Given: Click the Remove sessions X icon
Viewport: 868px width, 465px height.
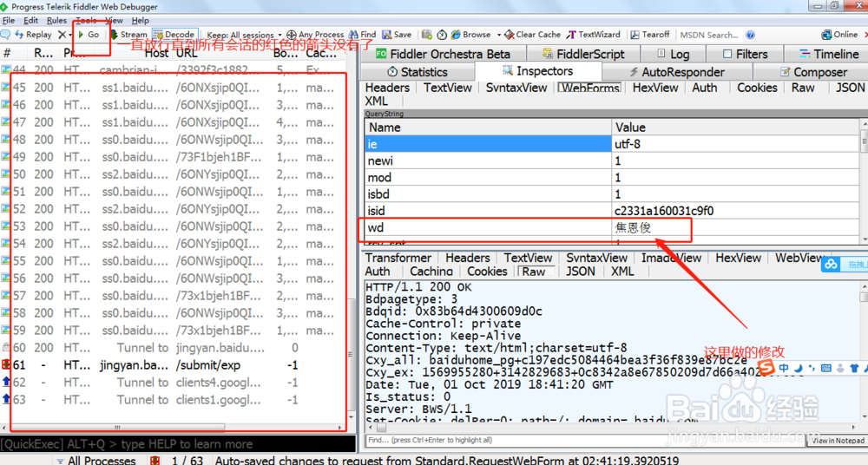Looking at the screenshot, I should pos(62,35).
